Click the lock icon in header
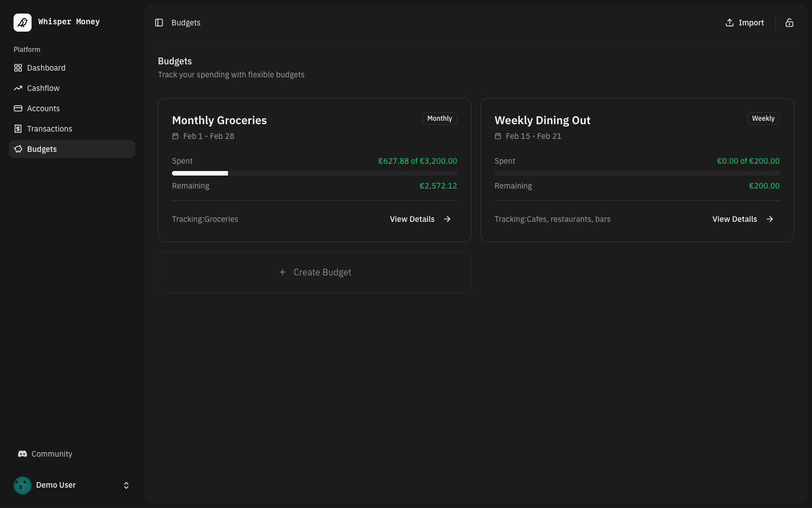The width and height of the screenshot is (812, 508). point(789,23)
